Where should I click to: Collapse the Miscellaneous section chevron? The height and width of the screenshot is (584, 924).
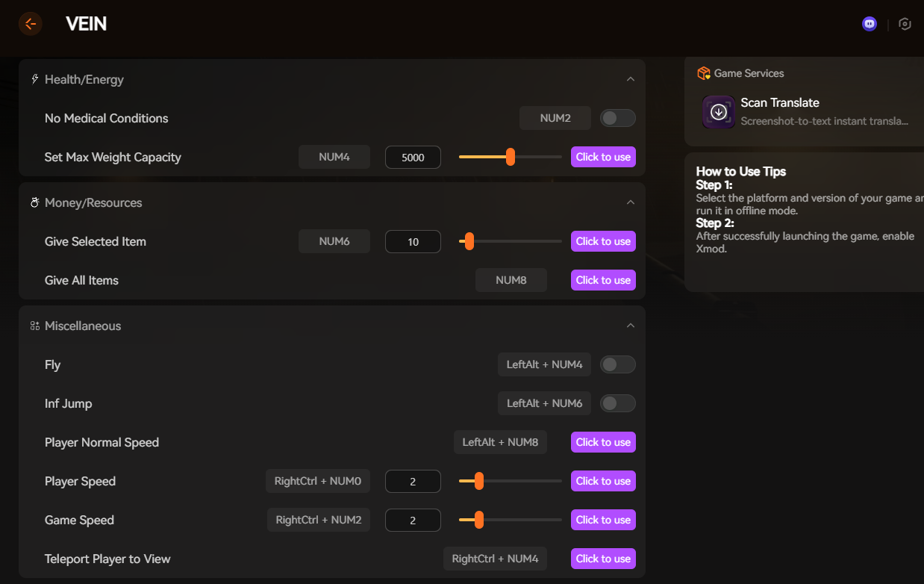630,326
